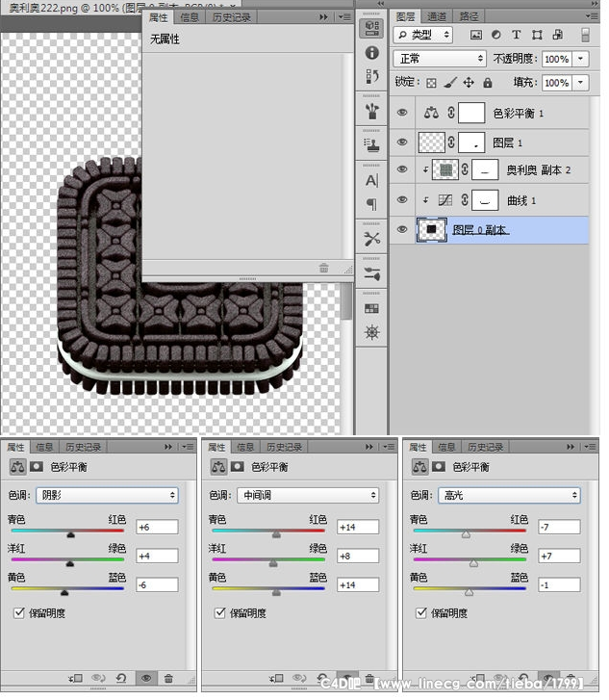Click delete trash icon in 阴影 panel
The width and height of the screenshot is (609, 700).
pyautogui.click(x=168, y=678)
